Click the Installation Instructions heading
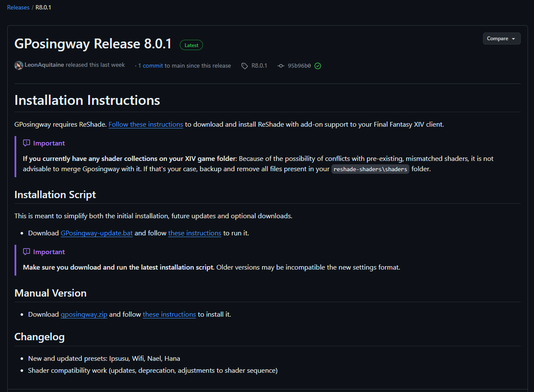The image size is (534, 392). [87, 100]
